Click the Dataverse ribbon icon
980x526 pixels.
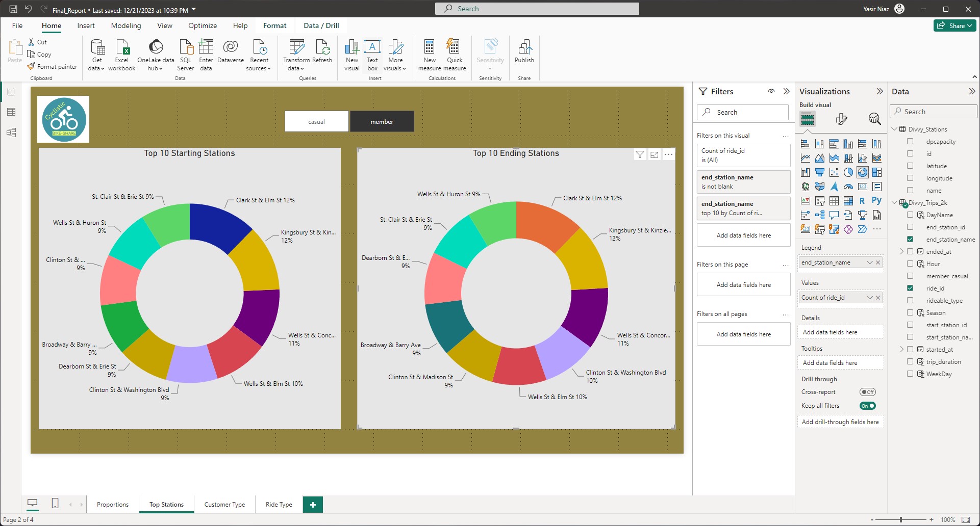coord(231,51)
